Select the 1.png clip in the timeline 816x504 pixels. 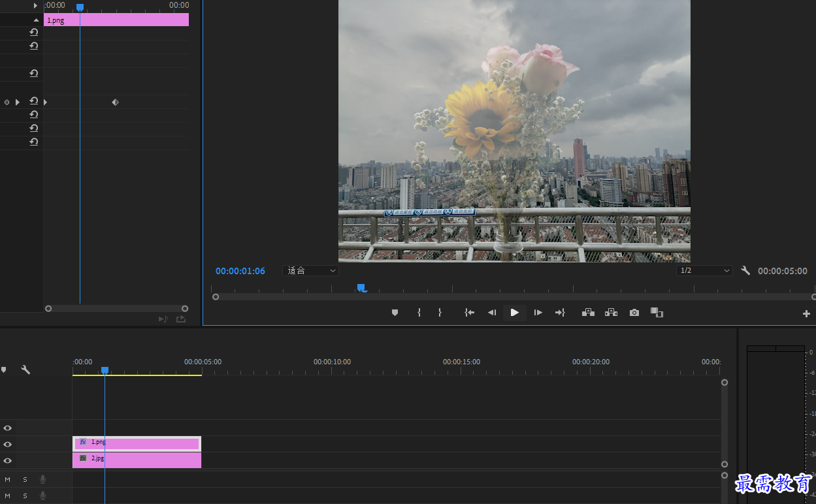[x=137, y=444]
